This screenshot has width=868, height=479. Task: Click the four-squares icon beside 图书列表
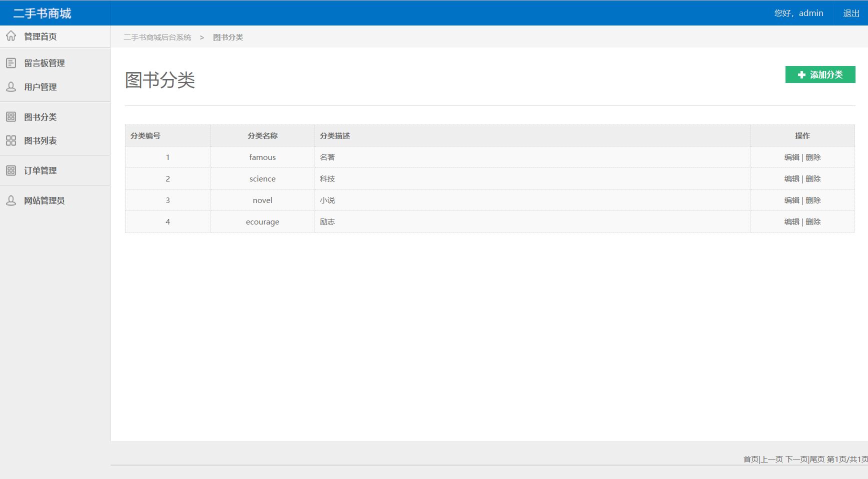pyautogui.click(x=11, y=140)
